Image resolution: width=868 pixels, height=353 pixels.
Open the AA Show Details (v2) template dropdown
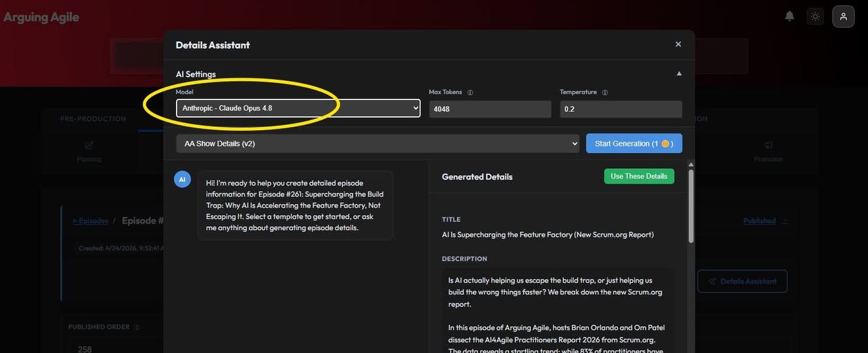tap(378, 143)
